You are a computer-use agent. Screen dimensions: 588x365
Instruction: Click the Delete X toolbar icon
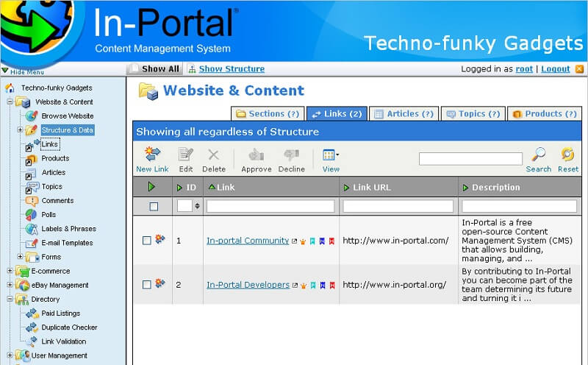(214, 155)
